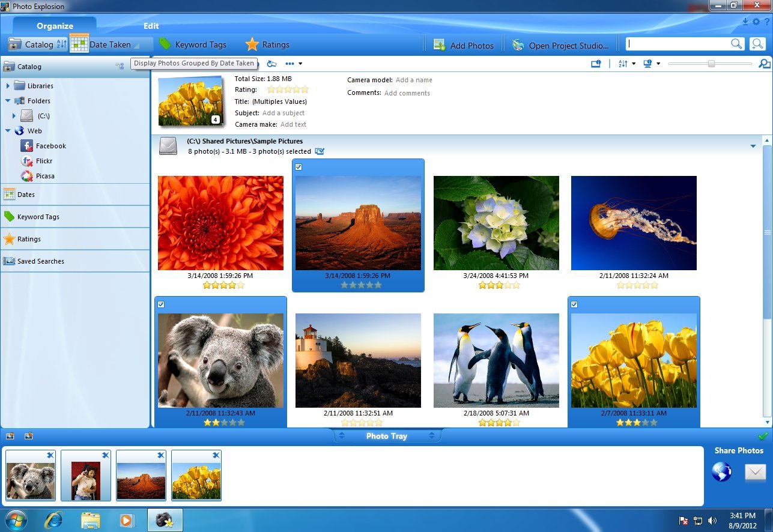Select the Picasa web service icon
The width and height of the screenshot is (773, 532).
(26, 176)
